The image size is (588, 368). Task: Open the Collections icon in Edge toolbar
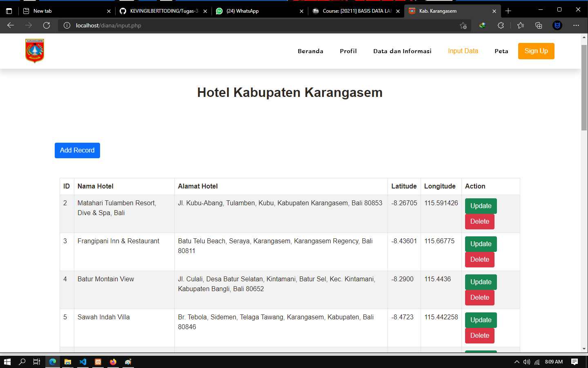[x=539, y=25]
